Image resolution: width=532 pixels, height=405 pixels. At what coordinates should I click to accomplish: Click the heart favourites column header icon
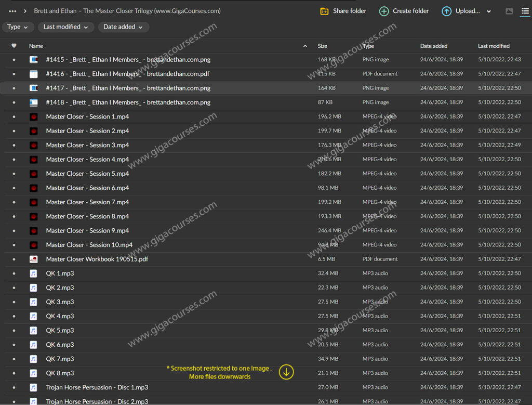click(14, 46)
